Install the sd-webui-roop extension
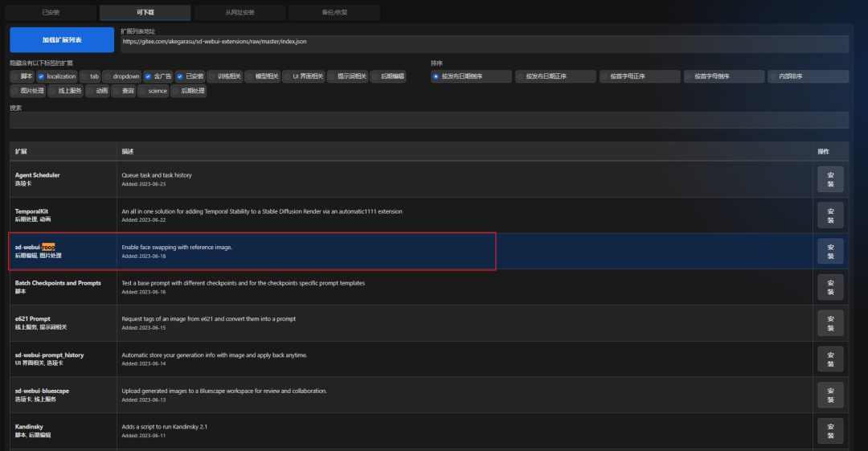 point(830,252)
